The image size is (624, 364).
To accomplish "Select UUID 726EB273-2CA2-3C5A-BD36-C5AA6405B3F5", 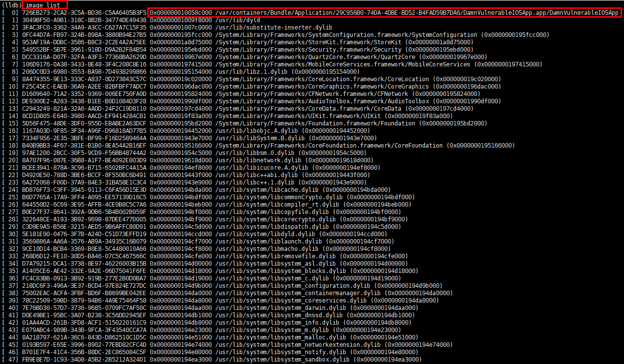I will click(x=84, y=12).
